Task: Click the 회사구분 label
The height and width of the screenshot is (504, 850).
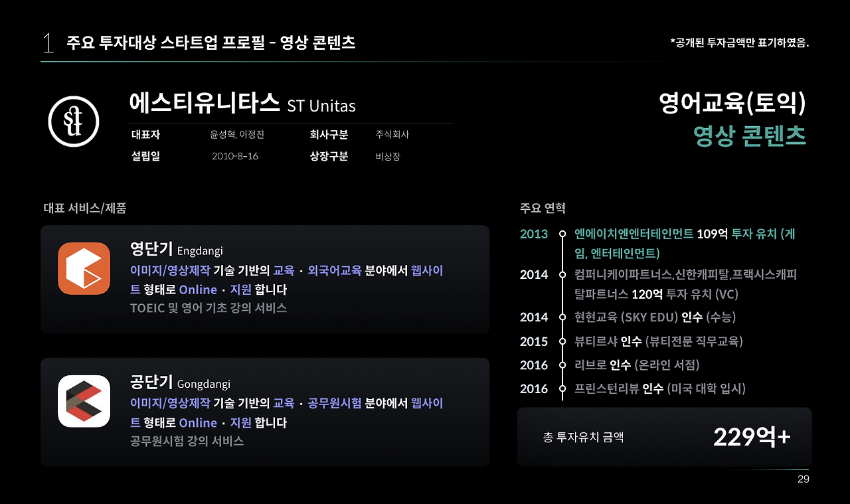Action: tap(329, 135)
